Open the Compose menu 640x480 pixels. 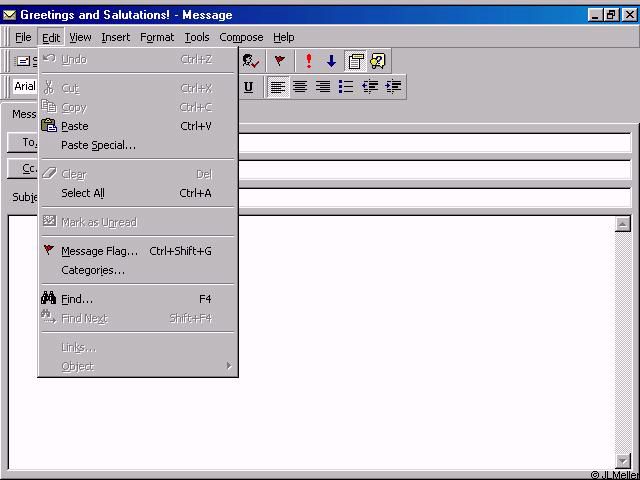click(241, 37)
